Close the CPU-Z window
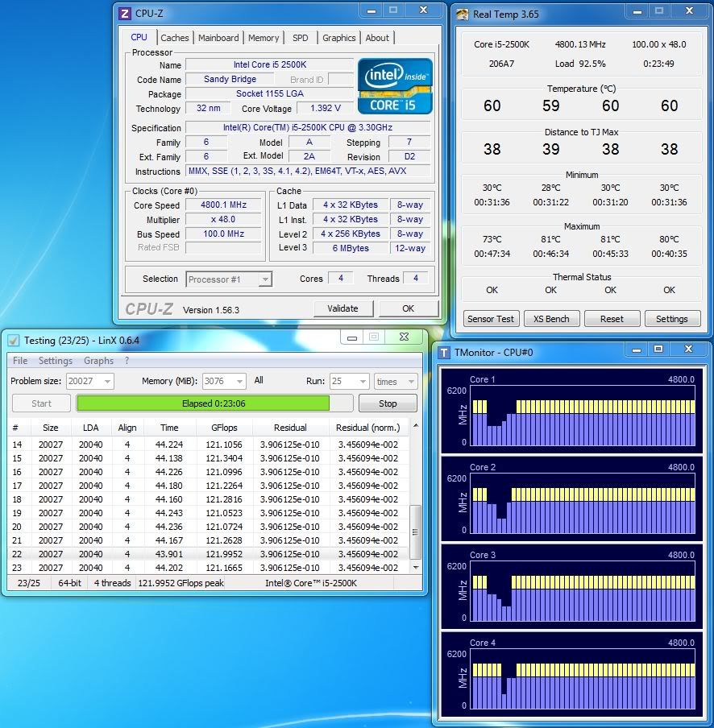714x728 pixels. 423,10
